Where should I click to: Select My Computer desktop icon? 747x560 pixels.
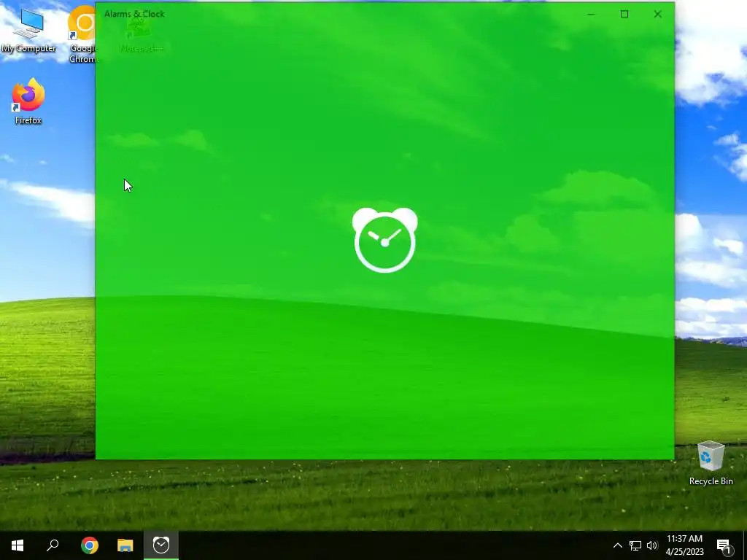click(x=28, y=31)
